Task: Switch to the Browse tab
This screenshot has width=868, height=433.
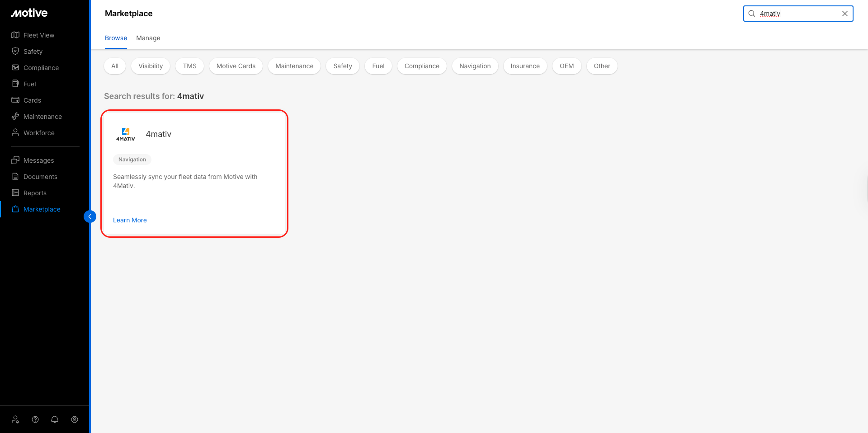Action: pyautogui.click(x=116, y=38)
